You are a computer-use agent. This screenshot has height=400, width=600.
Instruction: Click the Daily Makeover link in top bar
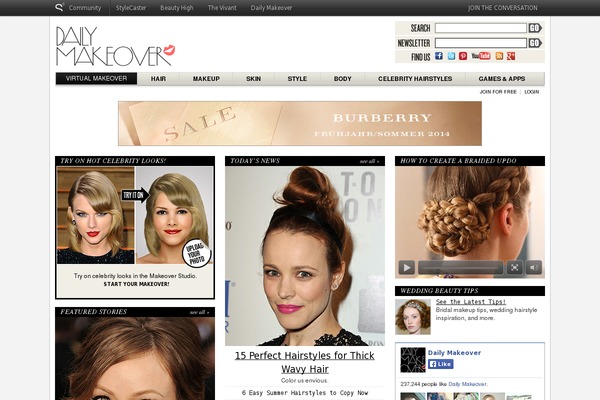271,8
